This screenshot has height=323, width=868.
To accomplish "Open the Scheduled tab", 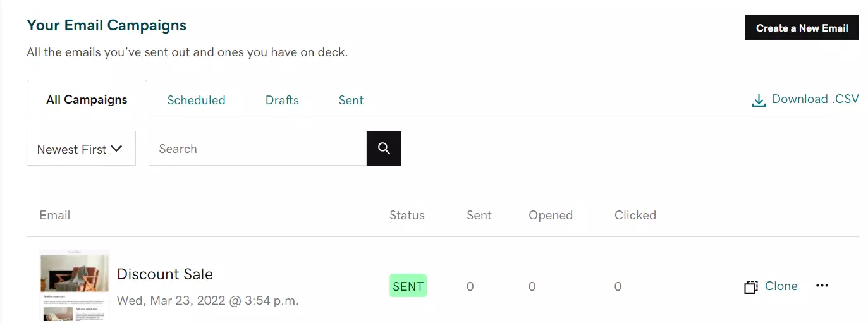I will click(x=196, y=101).
